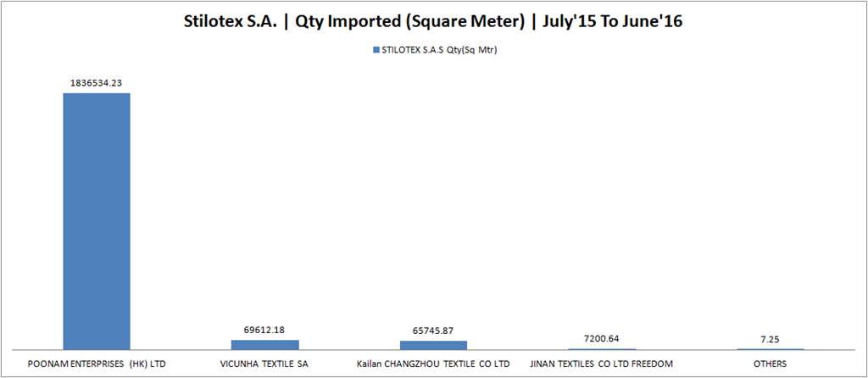Viewport: 868px width, 378px height.
Task: Click VICUNHA TEXTILE SA axis label
Action: pyautogui.click(x=264, y=364)
